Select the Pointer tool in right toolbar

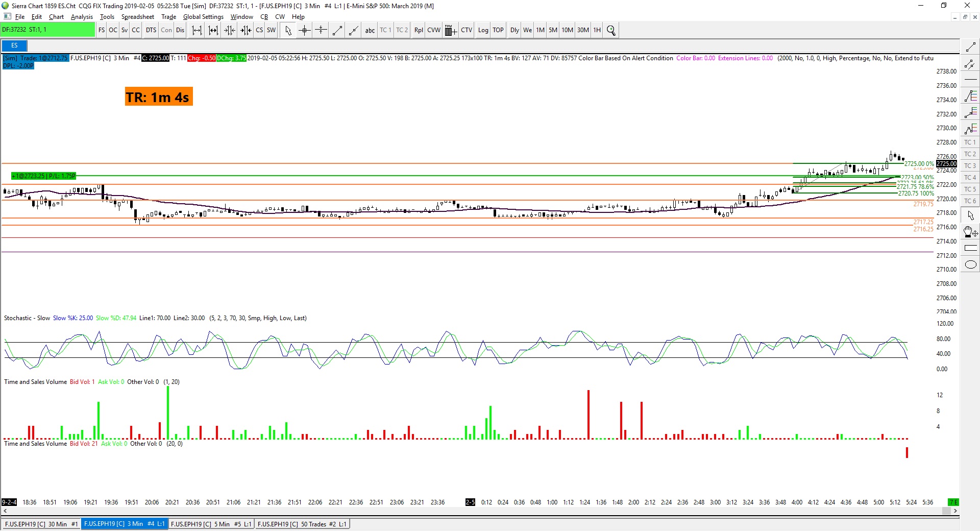(970, 215)
